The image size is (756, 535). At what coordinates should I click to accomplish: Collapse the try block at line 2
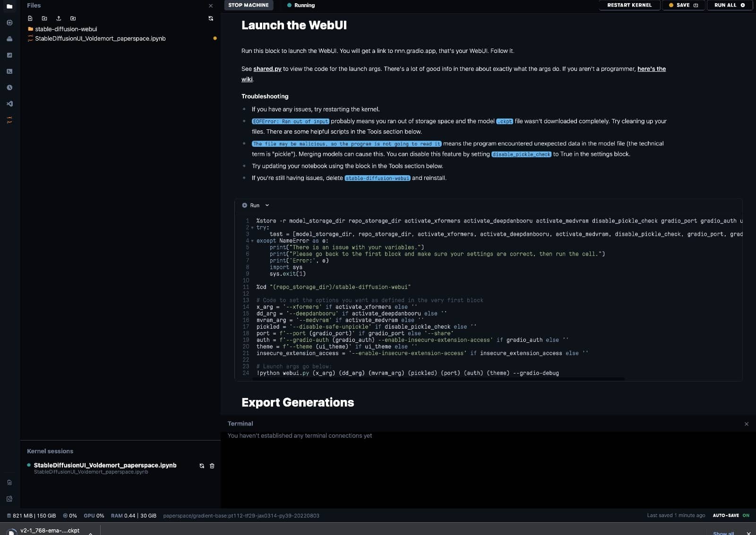(252, 228)
